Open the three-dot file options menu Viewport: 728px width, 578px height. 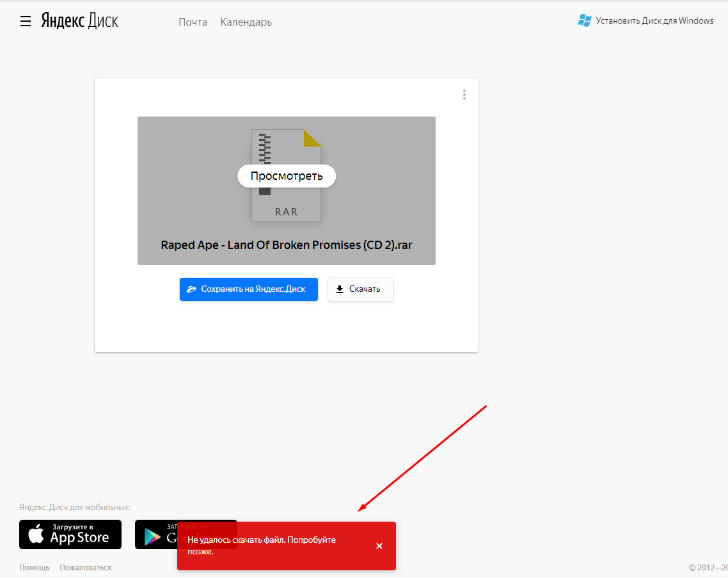click(x=464, y=95)
